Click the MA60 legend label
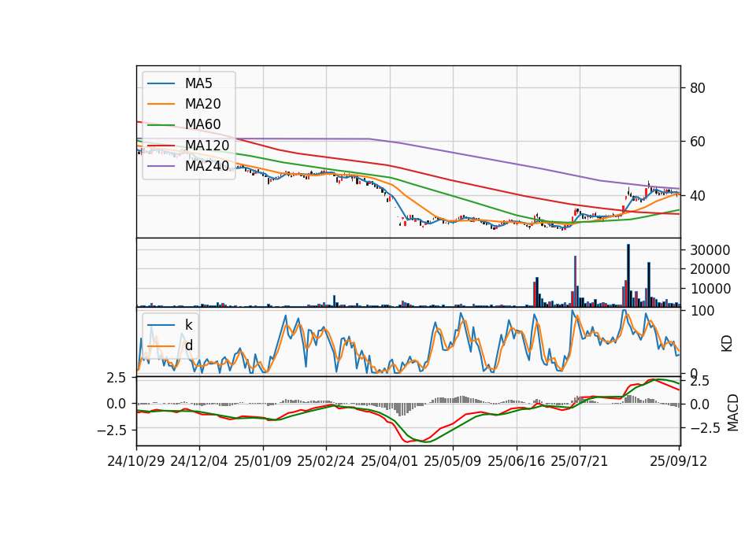This screenshot has width=756, height=543. pos(202,125)
